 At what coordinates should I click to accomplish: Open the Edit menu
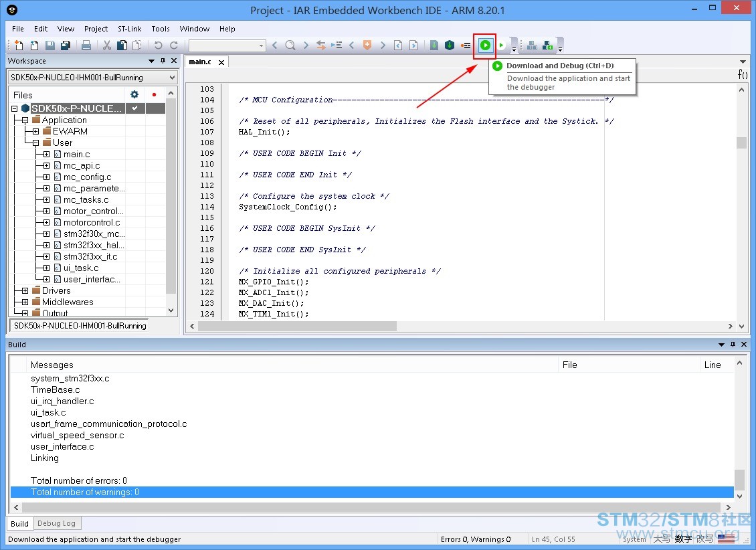coord(41,29)
